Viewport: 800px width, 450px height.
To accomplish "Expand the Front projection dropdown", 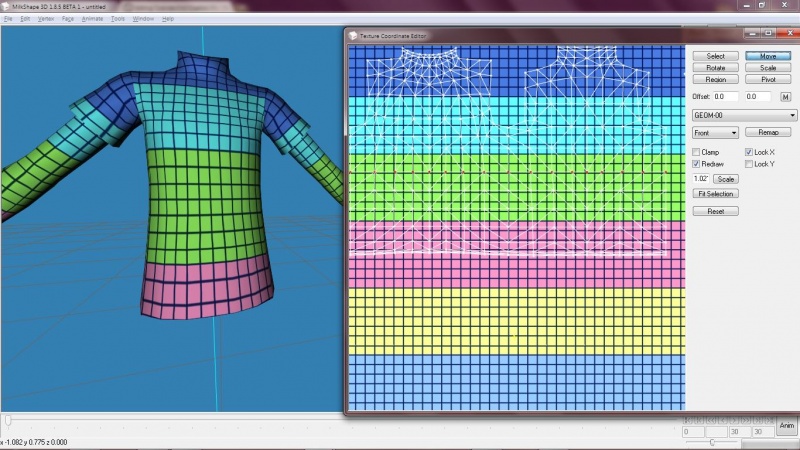I will [x=715, y=132].
